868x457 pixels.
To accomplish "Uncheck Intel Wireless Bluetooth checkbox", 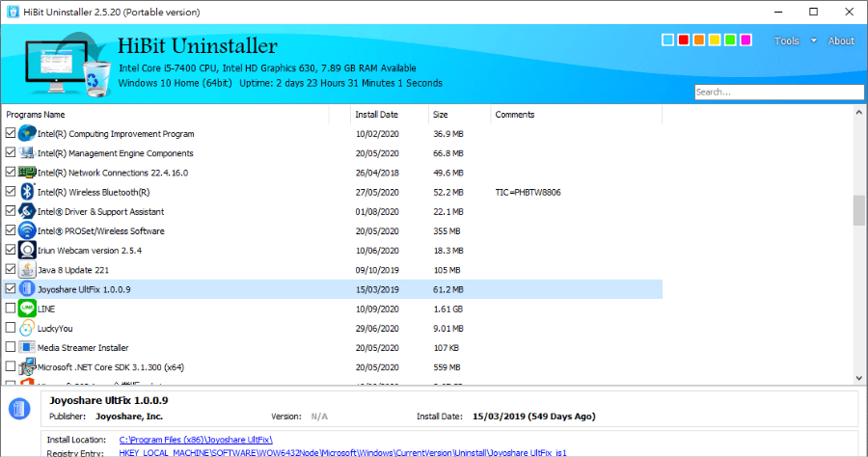I will point(11,192).
